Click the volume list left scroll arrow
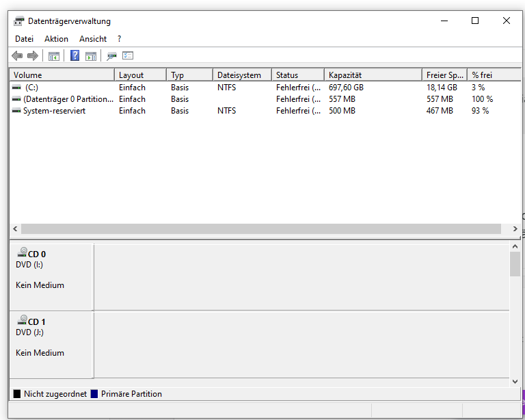 pos(15,228)
